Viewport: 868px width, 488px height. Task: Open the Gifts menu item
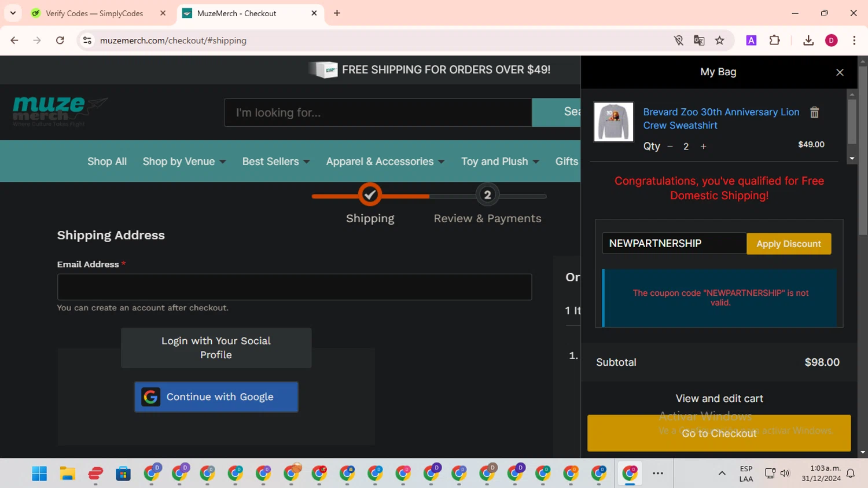567,162
